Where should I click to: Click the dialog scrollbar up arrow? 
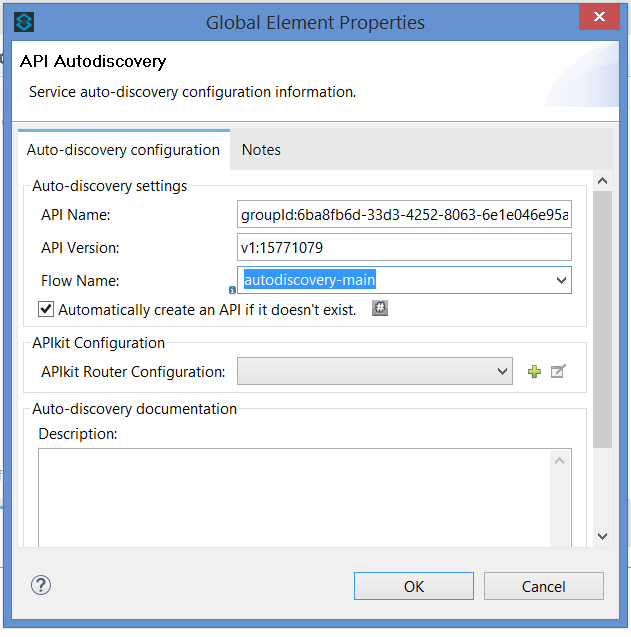pyautogui.click(x=602, y=181)
